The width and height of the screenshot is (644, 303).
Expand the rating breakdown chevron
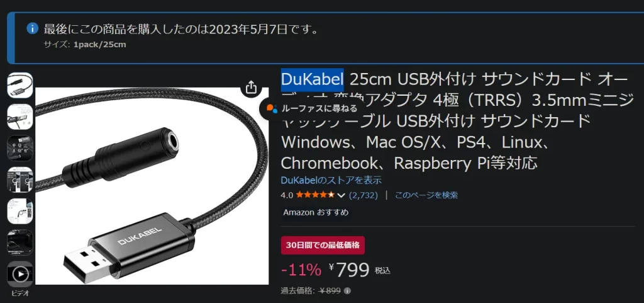(x=340, y=195)
